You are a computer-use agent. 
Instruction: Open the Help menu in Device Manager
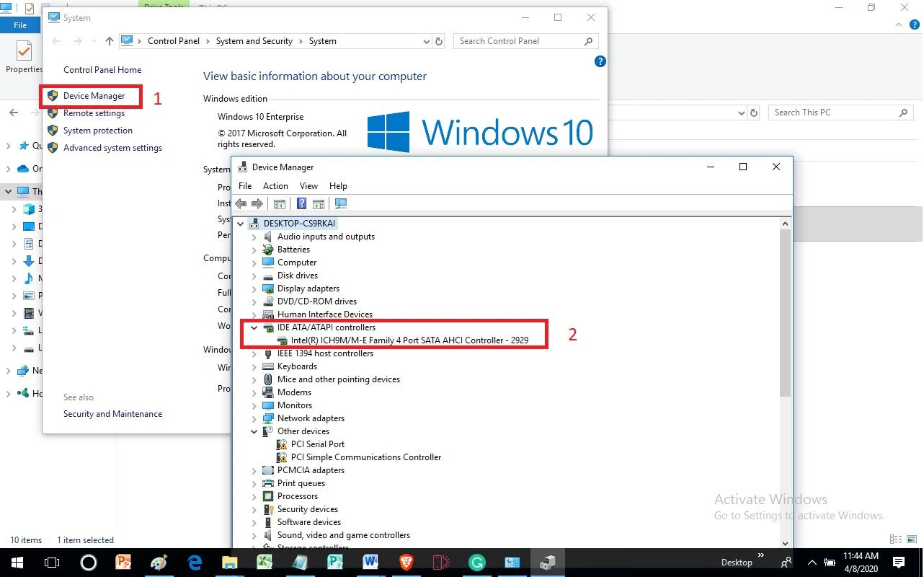point(338,186)
